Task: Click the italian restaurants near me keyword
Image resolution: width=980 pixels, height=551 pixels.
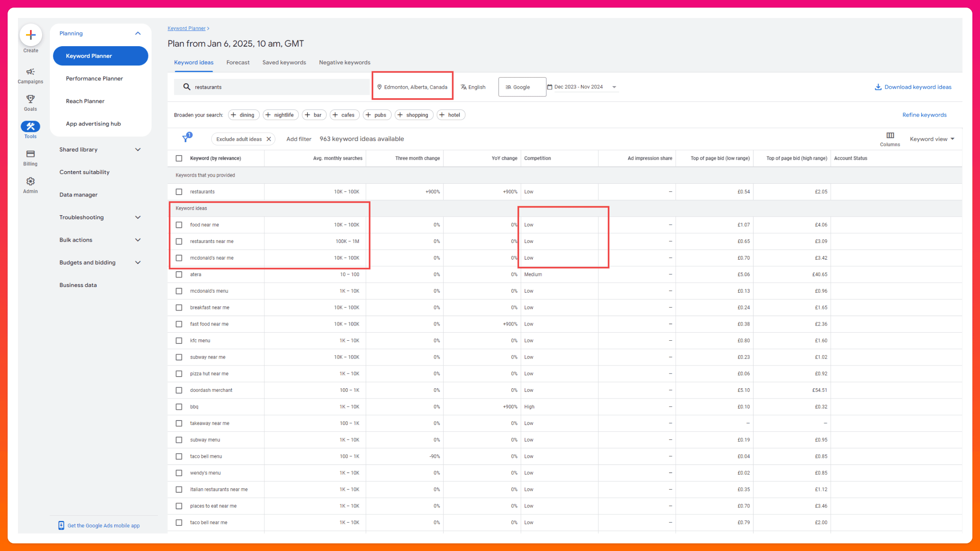Action: pos(219,490)
